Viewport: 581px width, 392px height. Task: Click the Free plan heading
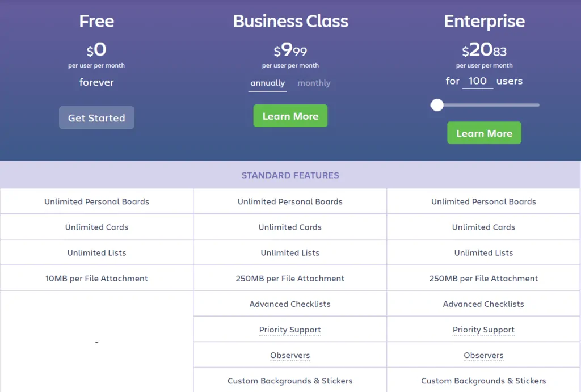point(96,22)
